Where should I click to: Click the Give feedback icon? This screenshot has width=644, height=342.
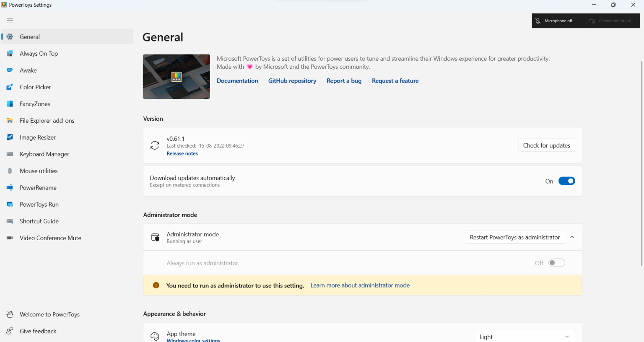[x=10, y=331]
